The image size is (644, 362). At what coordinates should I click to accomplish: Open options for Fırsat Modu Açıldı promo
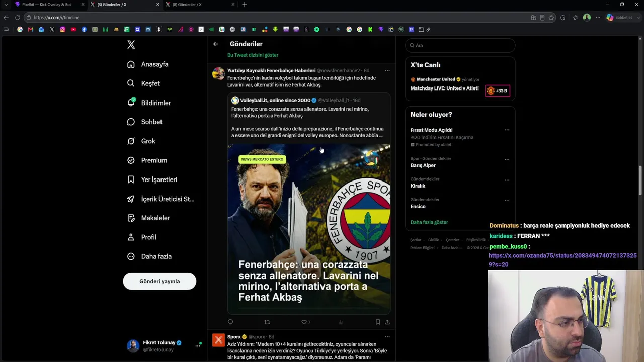(507, 130)
